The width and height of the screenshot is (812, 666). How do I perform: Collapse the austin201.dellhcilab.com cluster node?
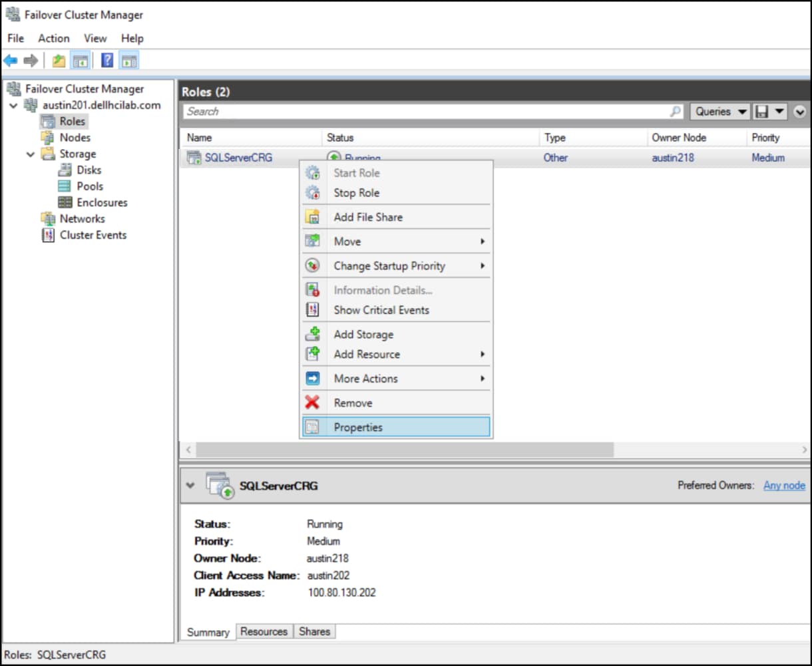point(13,105)
